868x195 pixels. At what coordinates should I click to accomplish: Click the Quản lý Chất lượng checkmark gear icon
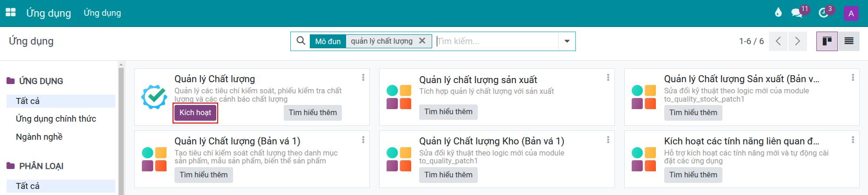click(x=154, y=97)
